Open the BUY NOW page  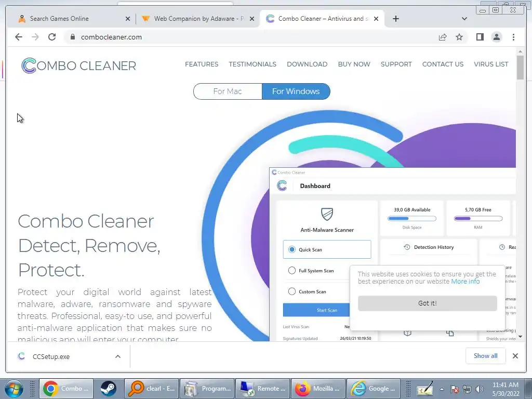(x=354, y=64)
